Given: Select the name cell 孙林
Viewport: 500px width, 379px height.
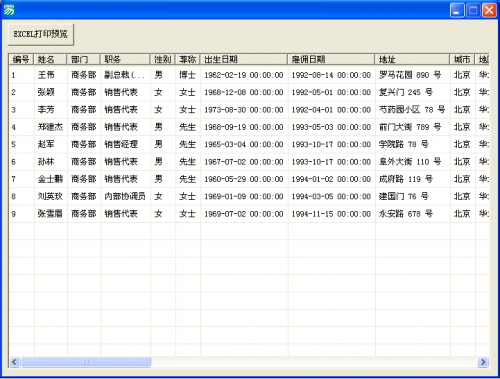Looking at the screenshot, I should [x=51, y=162].
